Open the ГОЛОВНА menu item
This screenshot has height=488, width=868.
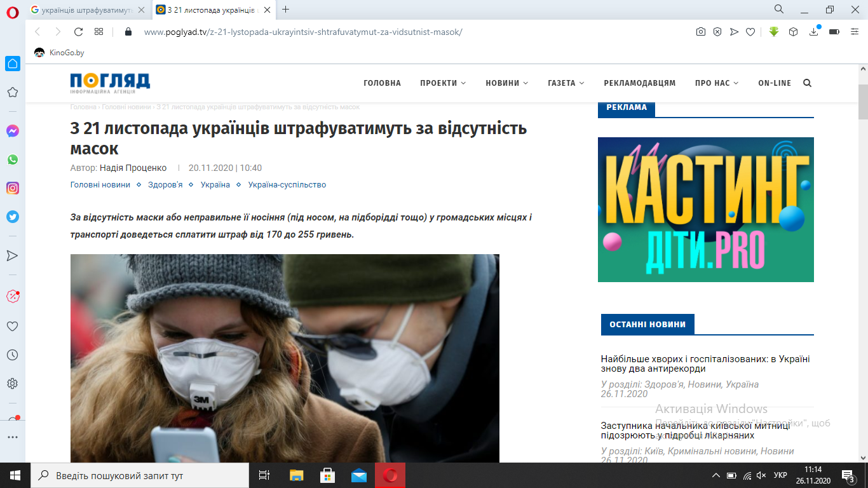[x=382, y=83]
